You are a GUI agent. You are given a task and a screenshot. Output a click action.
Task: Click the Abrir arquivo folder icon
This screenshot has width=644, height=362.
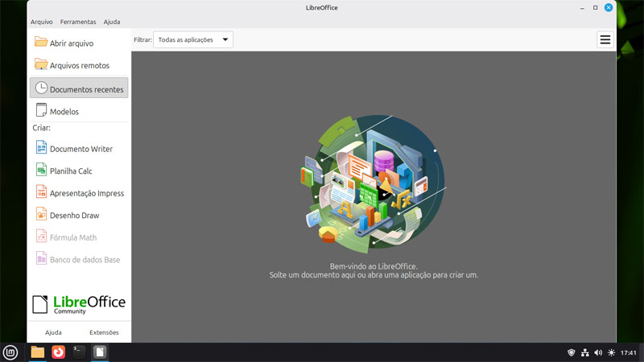tap(41, 43)
